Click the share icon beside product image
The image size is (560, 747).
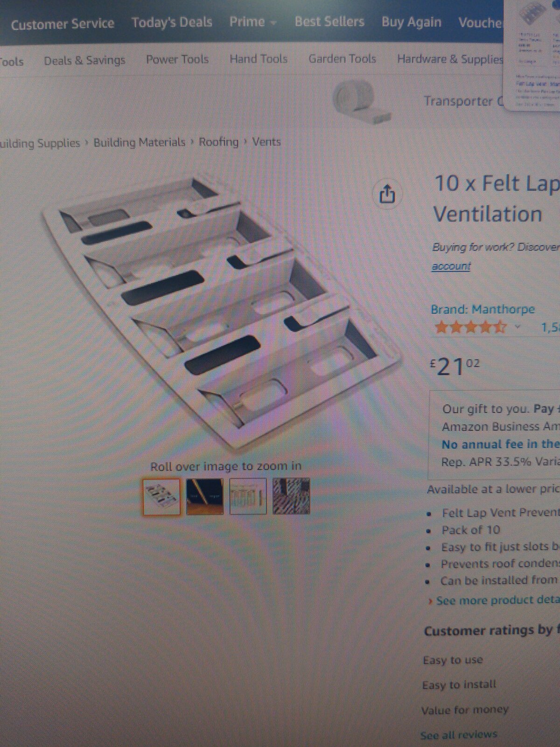pyautogui.click(x=387, y=194)
